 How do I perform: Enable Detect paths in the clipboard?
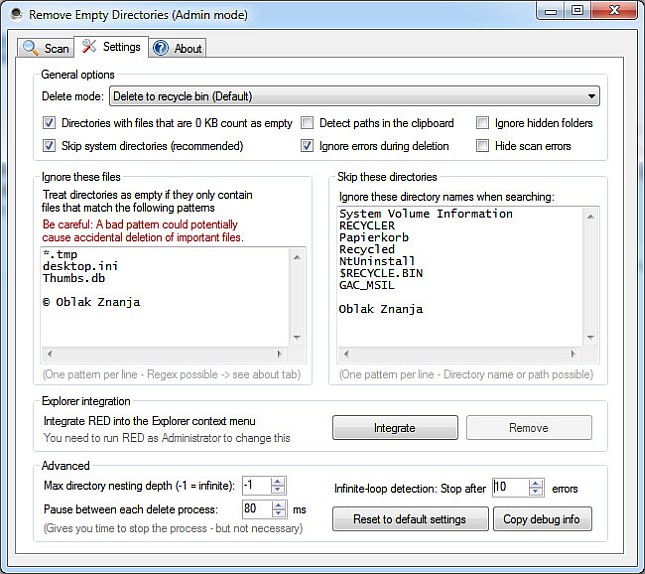308,124
